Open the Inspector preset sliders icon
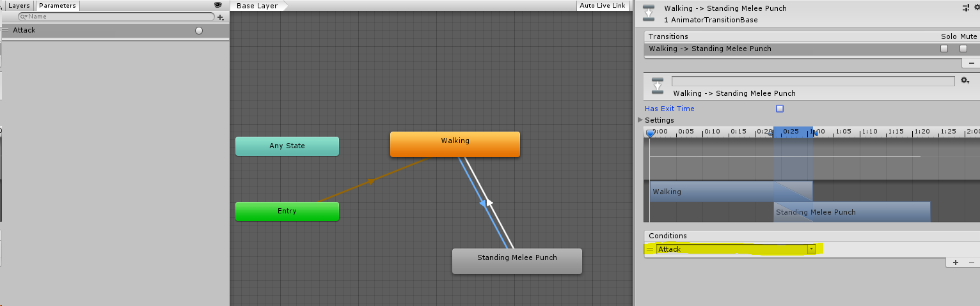 965,8
